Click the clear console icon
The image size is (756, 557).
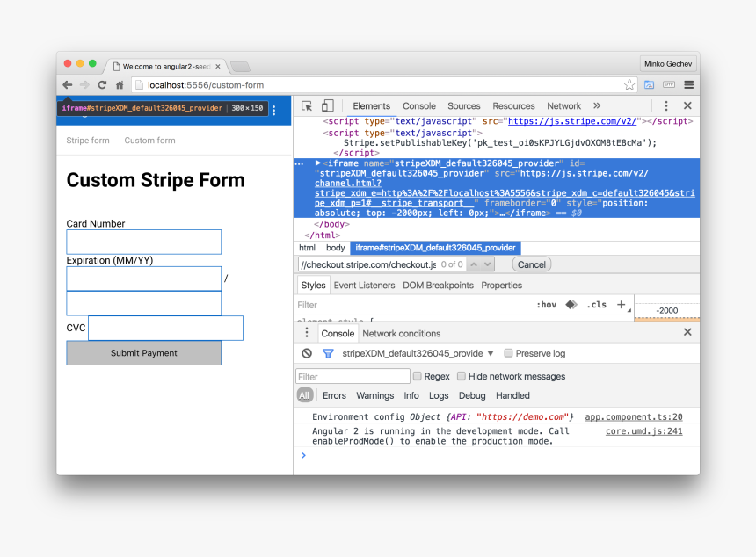[306, 353]
